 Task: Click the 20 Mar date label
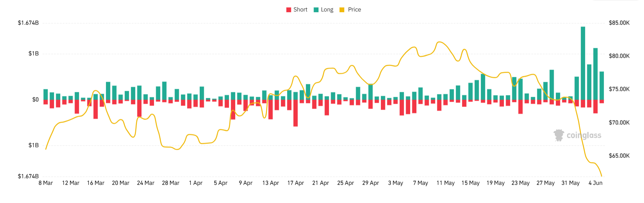(121, 183)
